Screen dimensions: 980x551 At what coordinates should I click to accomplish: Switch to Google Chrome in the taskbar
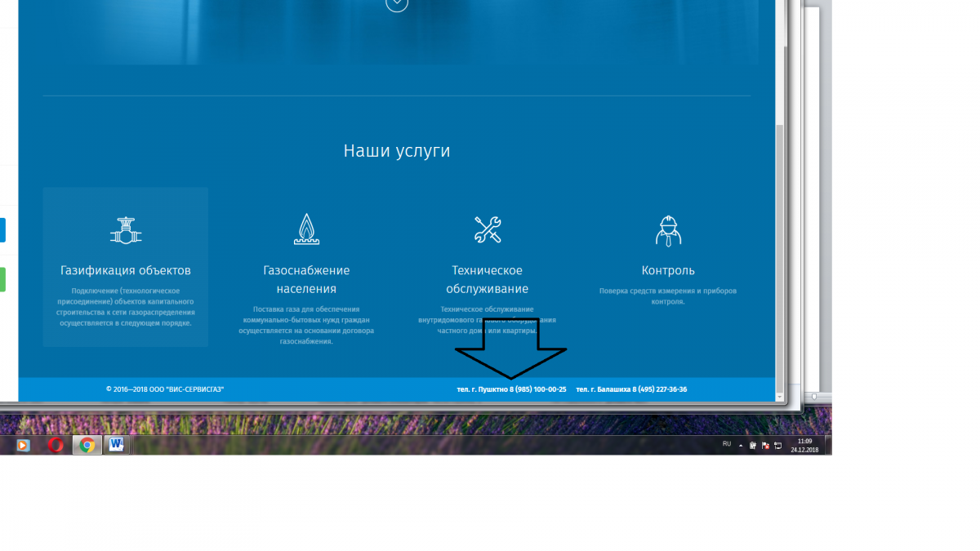point(87,445)
